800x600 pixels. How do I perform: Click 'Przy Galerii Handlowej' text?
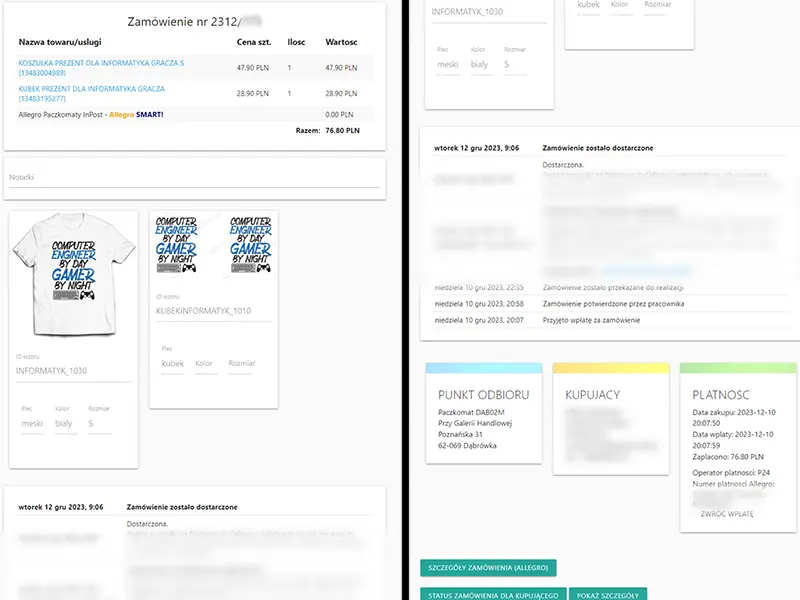(474, 423)
